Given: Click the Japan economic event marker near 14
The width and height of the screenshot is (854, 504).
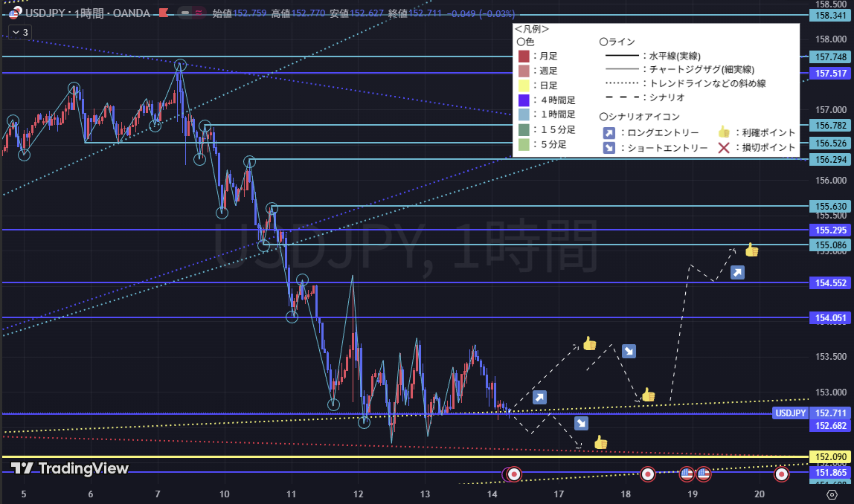Looking at the screenshot, I should (x=513, y=474).
